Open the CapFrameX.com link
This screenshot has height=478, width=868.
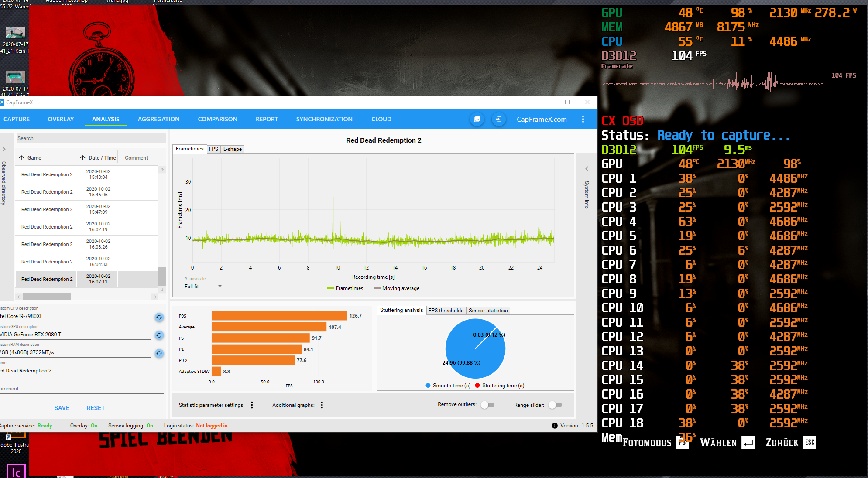tap(542, 119)
